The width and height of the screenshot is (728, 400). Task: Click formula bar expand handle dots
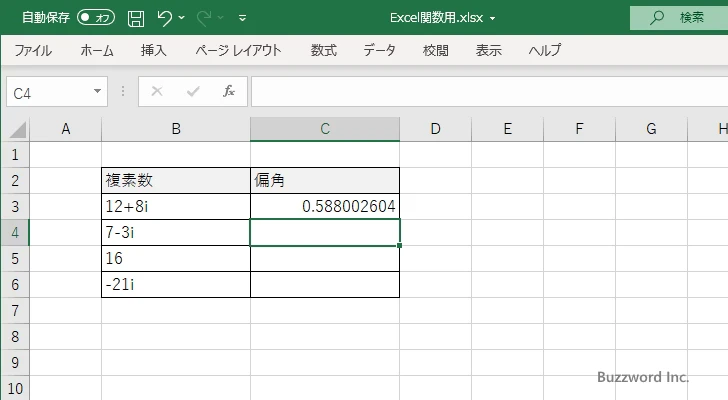(123, 91)
